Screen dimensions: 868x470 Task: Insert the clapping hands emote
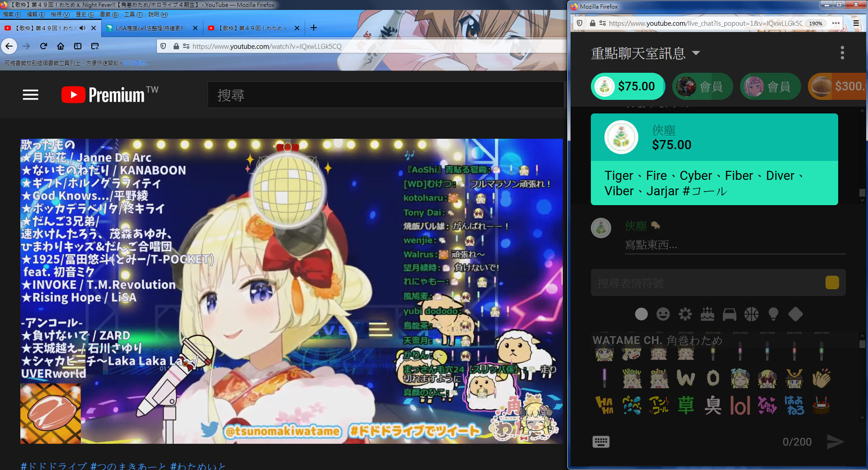821,378
